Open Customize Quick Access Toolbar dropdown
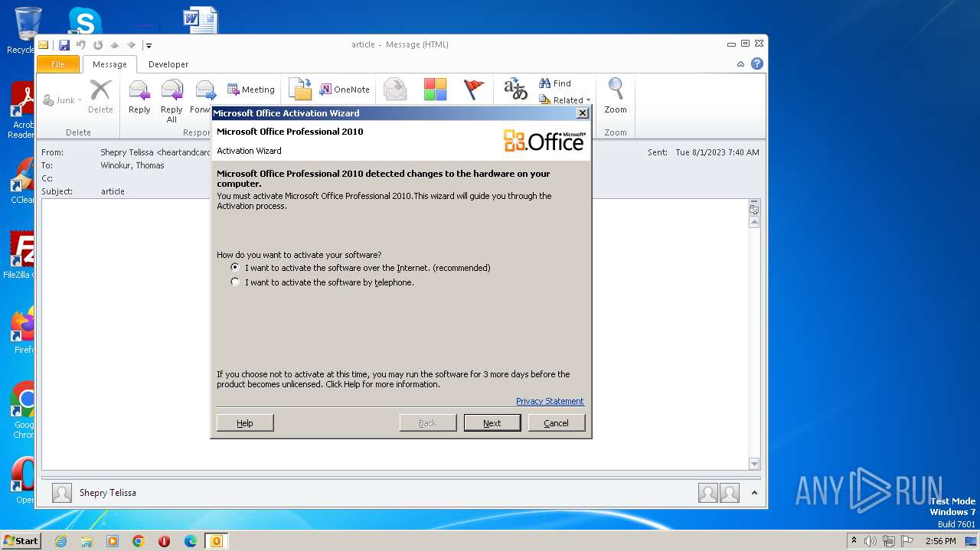Viewport: 980px width, 551px height. [x=149, y=46]
